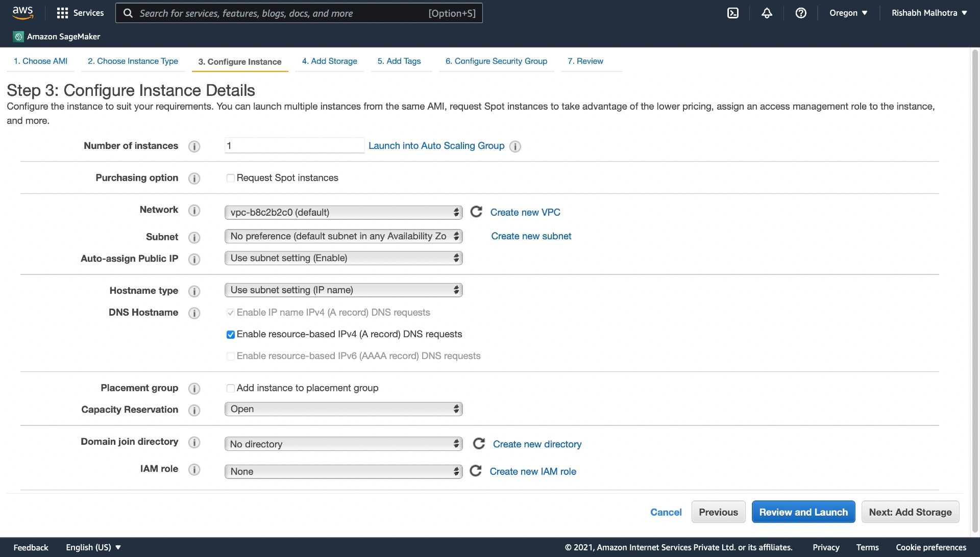Click the AWS logo home icon

(x=23, y=13)
